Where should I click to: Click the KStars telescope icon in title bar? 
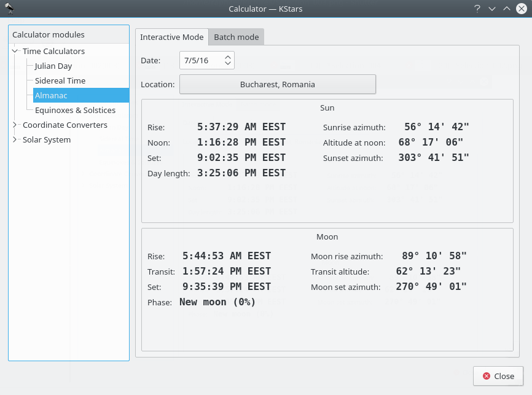point(9,9)
